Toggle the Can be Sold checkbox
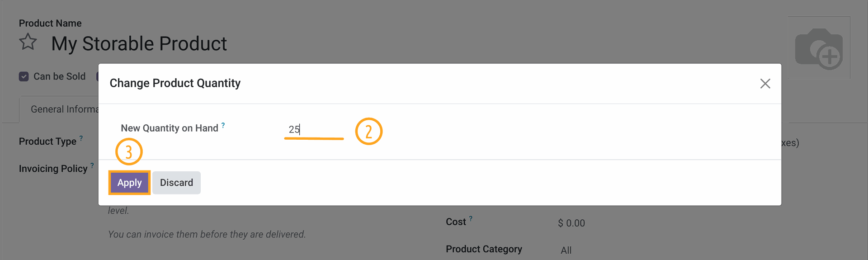The image size is (868, 260). (24, 76)
